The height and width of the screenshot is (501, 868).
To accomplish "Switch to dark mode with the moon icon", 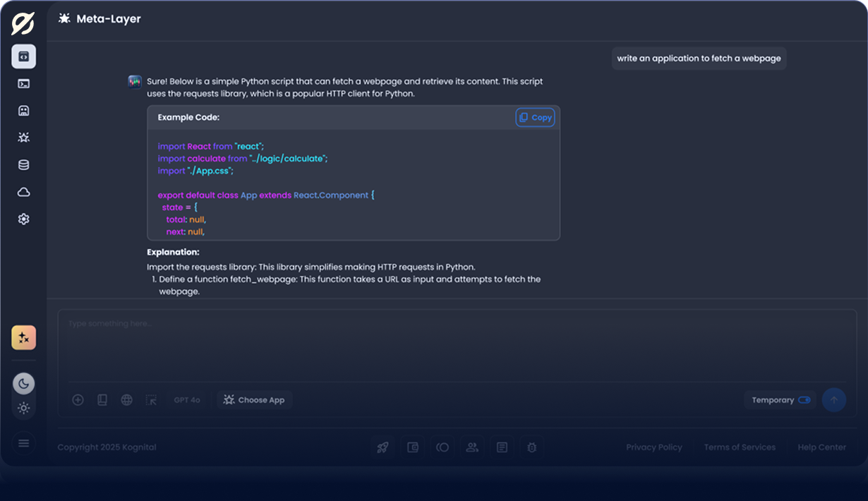I will [x=23, y=384].
